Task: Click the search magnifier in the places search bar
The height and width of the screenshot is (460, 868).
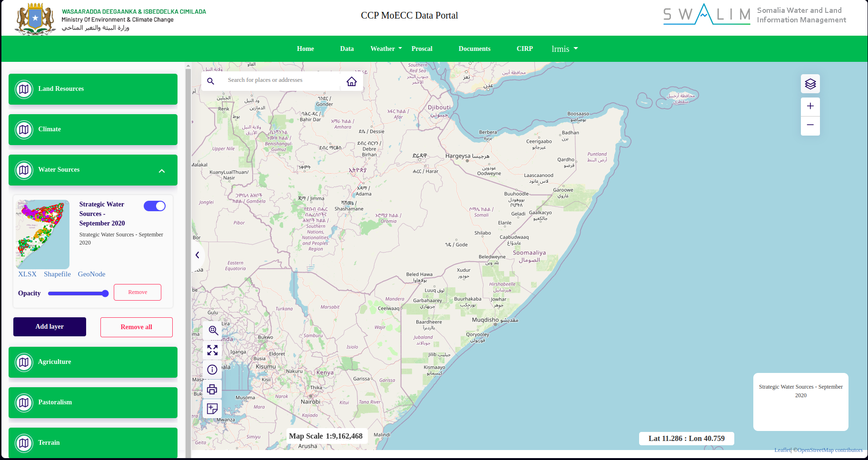Action: (x=211, y=81)
